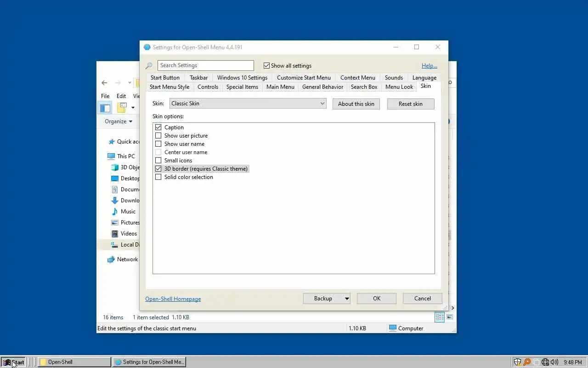Select the Music note icon in Explorer
Screen dimensions: 588x368
[x=115, y=212]
